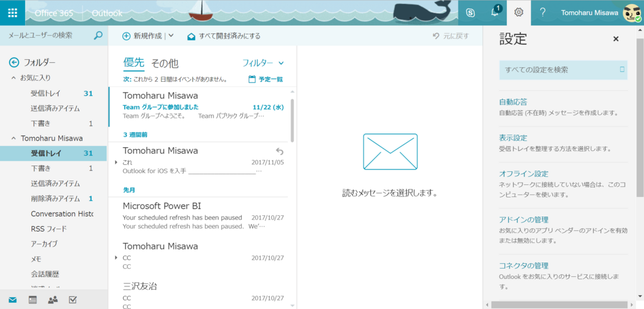Open the 新規作成 dropdown arrow

pyautogui.click(x=171, y=36)
